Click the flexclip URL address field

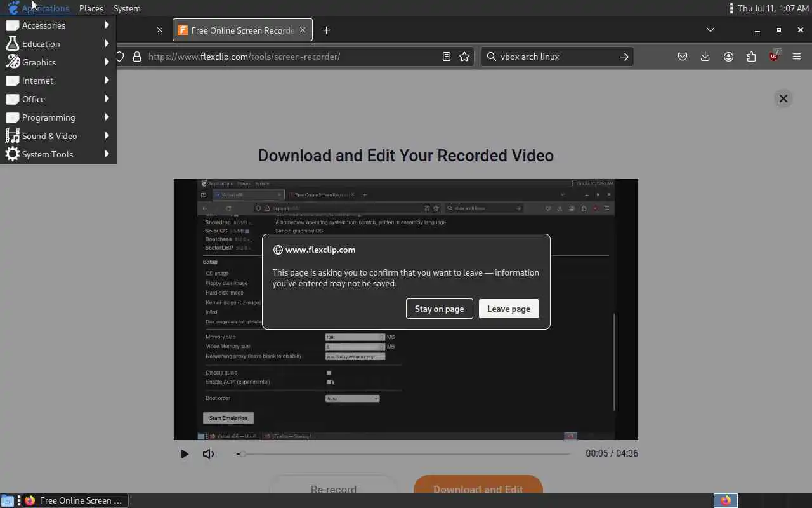pyautogui.click(x=292, y=57)
